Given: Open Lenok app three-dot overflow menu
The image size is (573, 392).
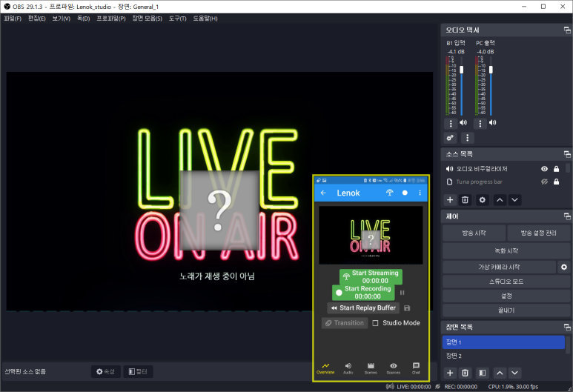Looking at the screenshot, I should (420, 193).
